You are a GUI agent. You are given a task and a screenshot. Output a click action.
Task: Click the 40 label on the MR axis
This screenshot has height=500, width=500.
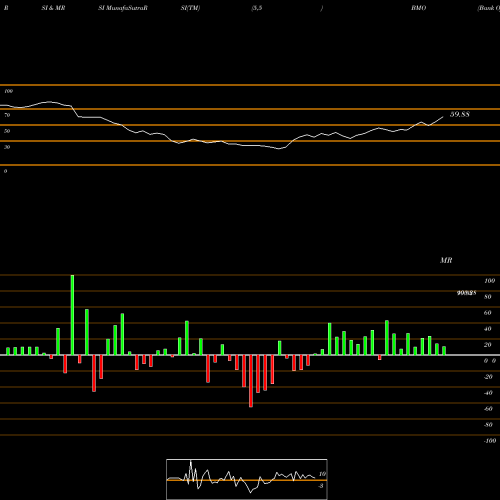pyautogui.click(x=488, y=329)
